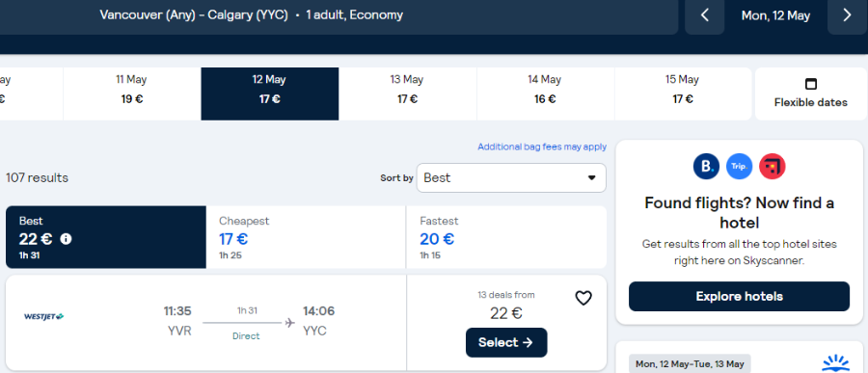Open the Sort by Best dropdown
The image size is (868, 373).
coord(511,177)
